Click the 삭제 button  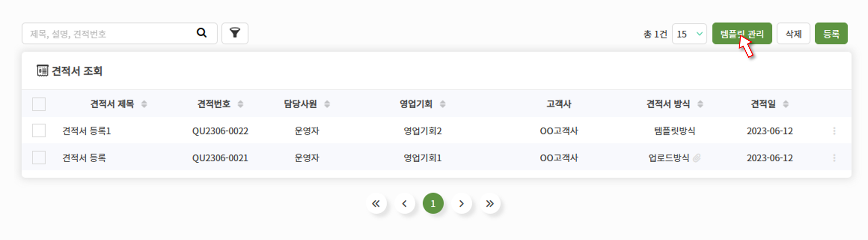click(793, 34)
